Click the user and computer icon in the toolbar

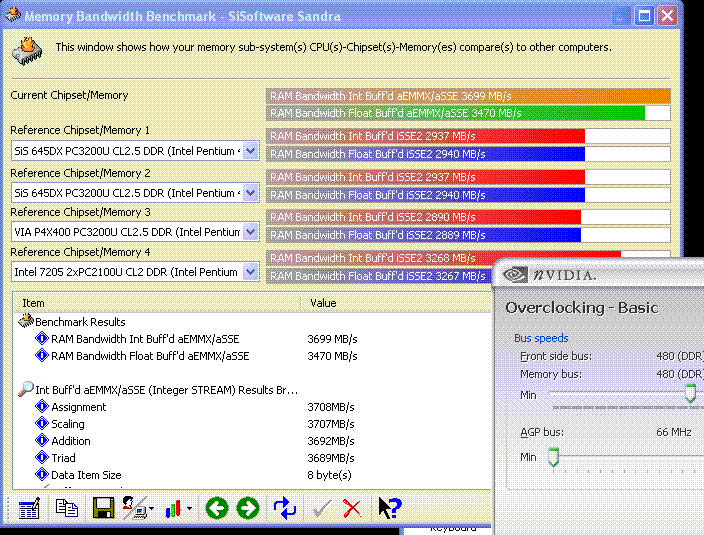click(x=136, y=508)
